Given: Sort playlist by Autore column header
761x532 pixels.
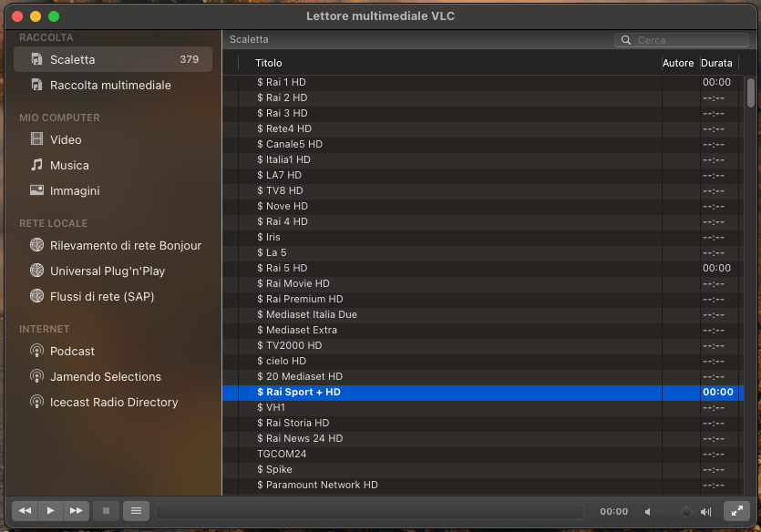Looking at the screenshot, I should (681, 63).
